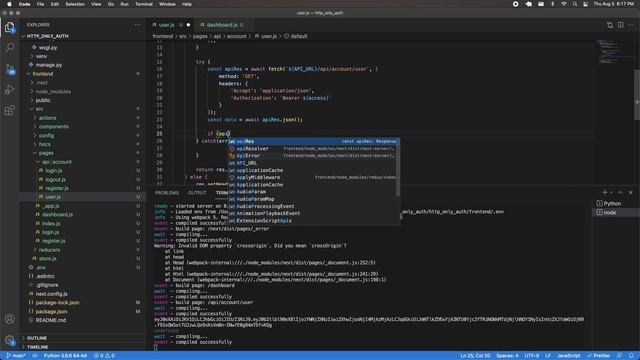Choose applyMiddleware autocomplete suggestion

click(313, 177)
